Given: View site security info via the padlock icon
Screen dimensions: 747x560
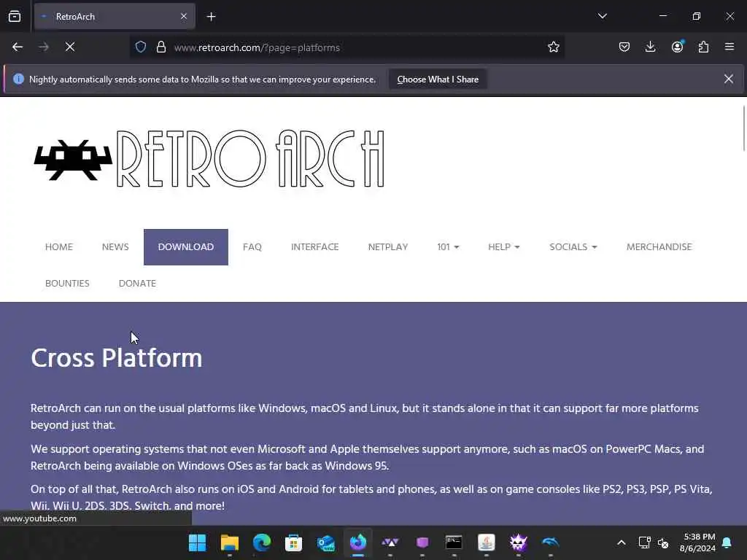Looking at the screenshot, I should point(161,47).
